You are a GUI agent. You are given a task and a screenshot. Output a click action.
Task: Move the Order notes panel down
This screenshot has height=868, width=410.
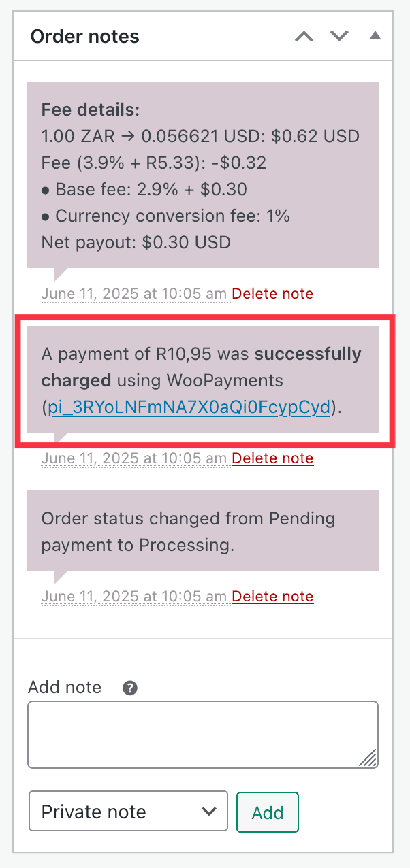tap(338, 36)
